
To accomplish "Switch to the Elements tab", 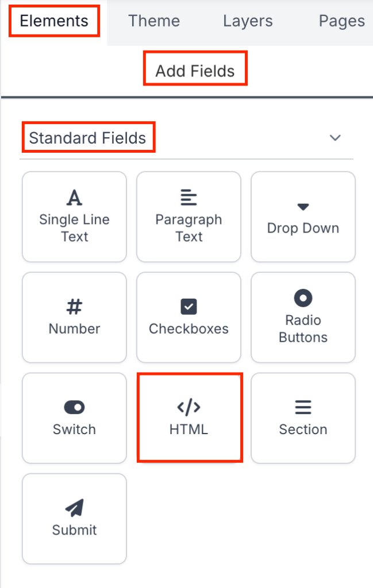I will 54,21.
